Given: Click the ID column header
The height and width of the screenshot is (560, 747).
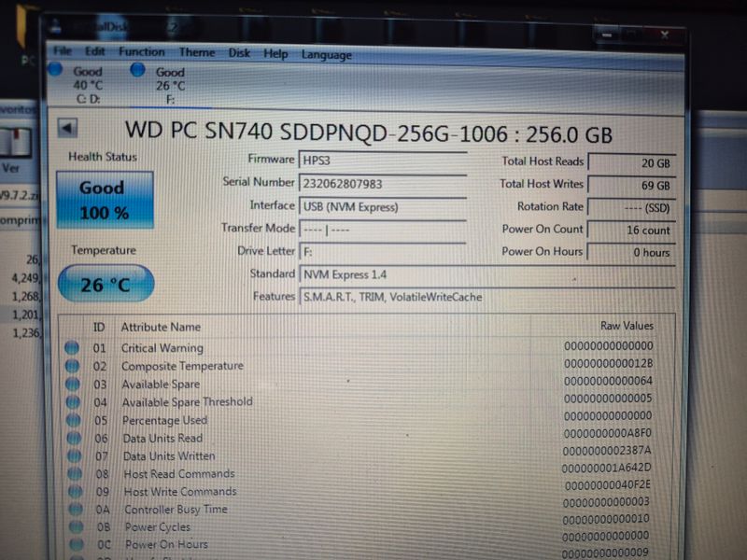Looking at the screenshot, I should pyautogui.click(x=99, y=328).
